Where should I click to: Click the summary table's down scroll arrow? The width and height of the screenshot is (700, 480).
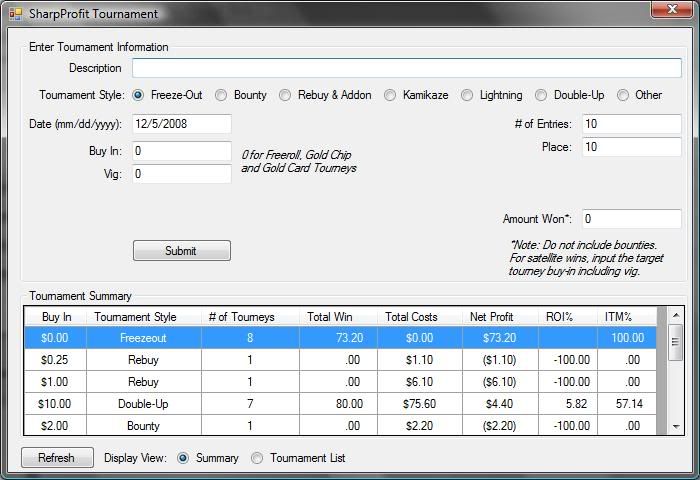click(x=676, y=426)
